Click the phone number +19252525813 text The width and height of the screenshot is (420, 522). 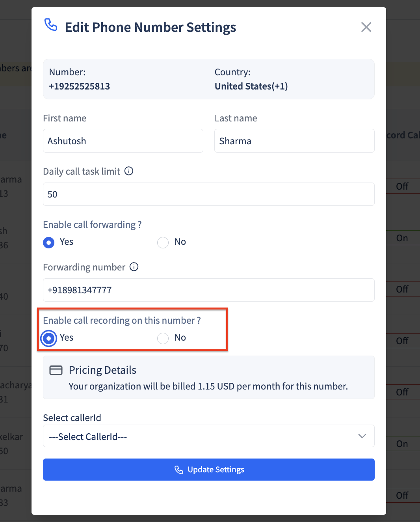80,86
